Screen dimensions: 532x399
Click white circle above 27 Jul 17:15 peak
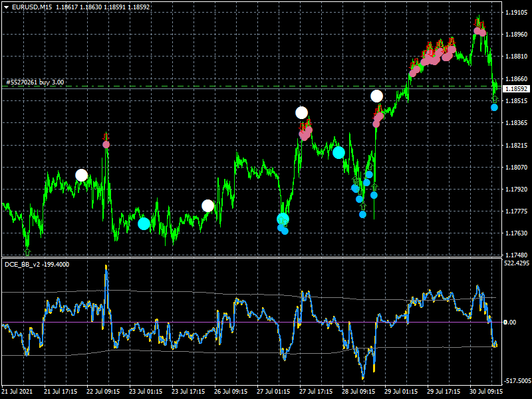(302, 112)
